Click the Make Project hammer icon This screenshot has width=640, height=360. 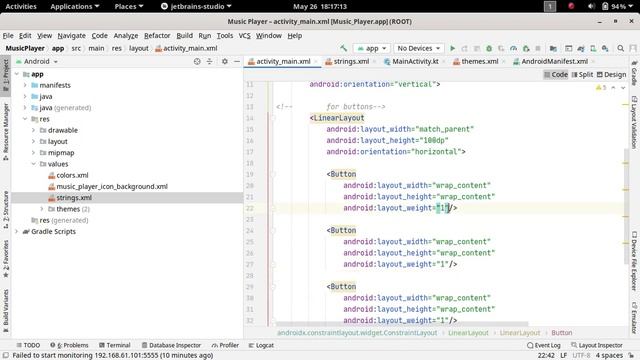click(x=343, y=48)
